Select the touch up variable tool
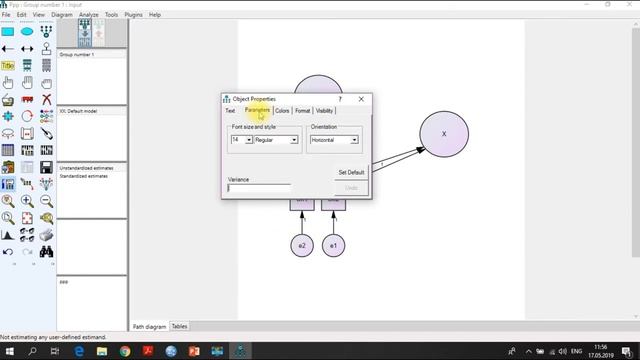 pyautogui.click(x=46, y=133)
